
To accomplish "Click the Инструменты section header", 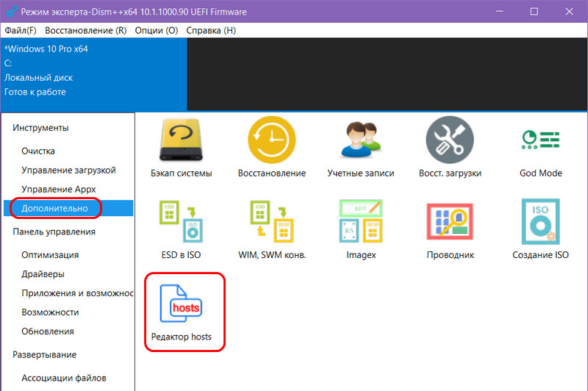I will click(x=40, y=128).
